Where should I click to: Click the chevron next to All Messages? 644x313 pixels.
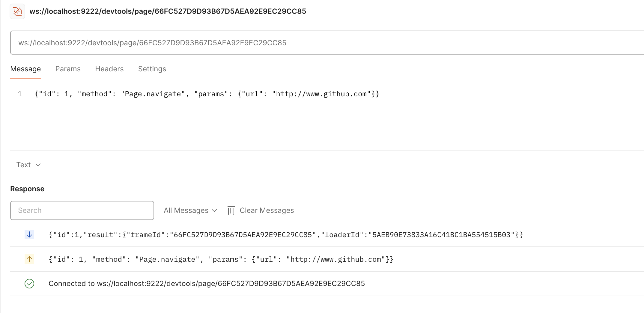pyautogui.click(x=214, y=210)
